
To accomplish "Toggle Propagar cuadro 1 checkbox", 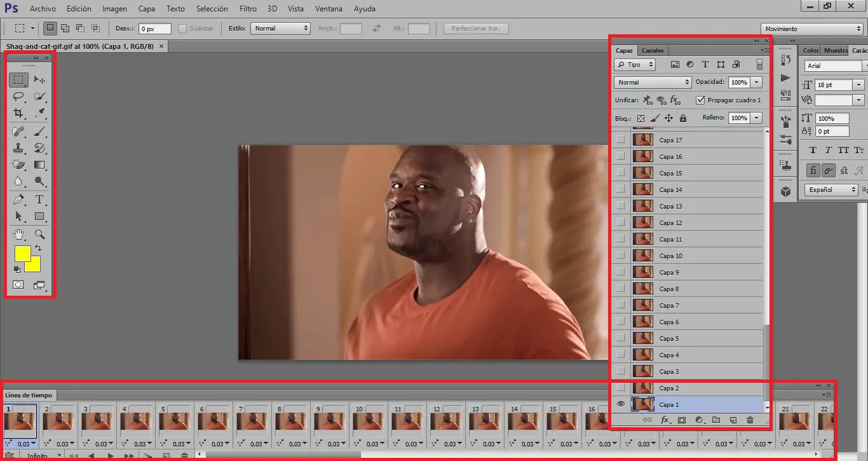I will click(x=700, y=100).
